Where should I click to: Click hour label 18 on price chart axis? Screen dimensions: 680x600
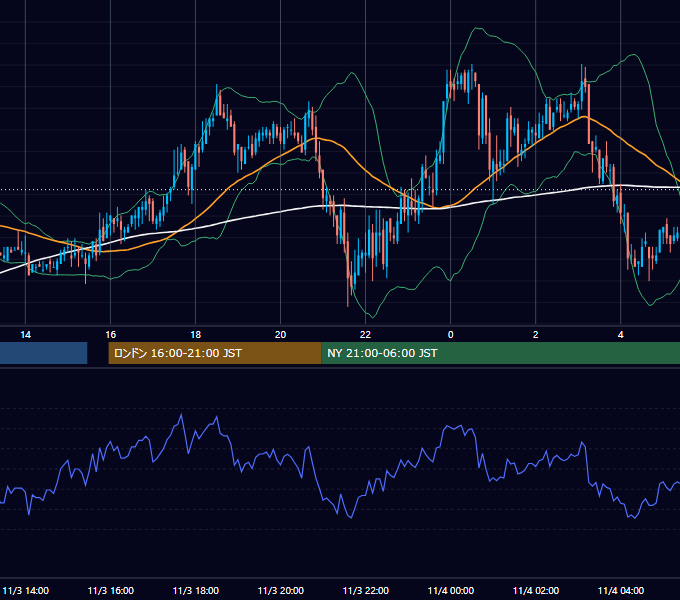point(196,334)
